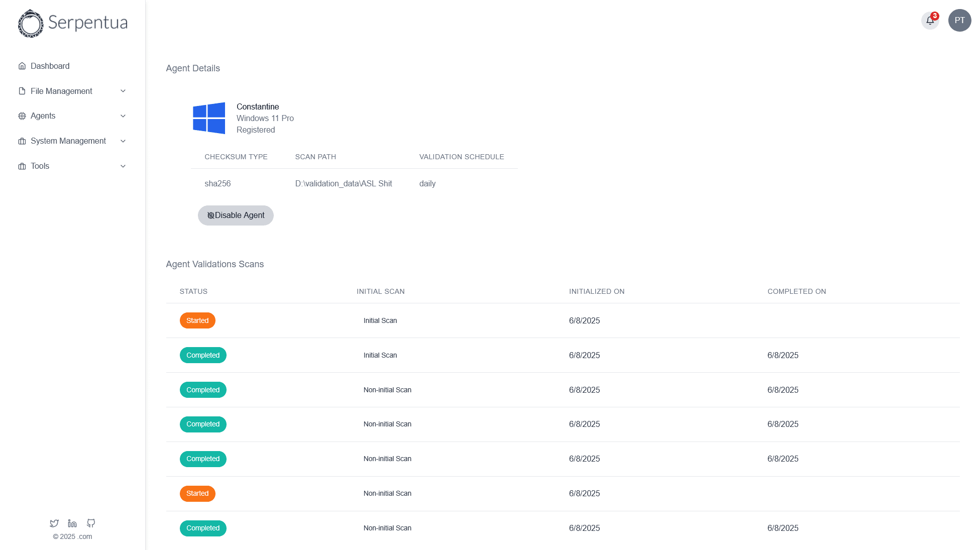
Task: Click the © 2025 .com footer link
Action: (72, 536)
